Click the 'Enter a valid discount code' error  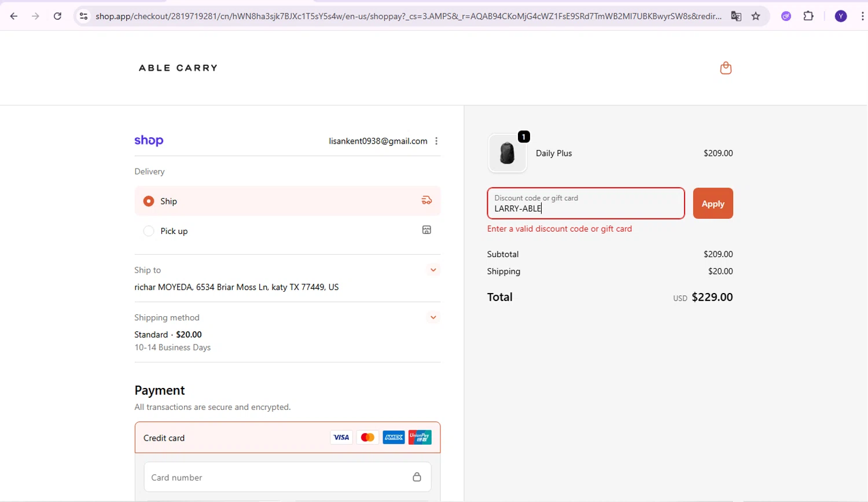point(560,229)
